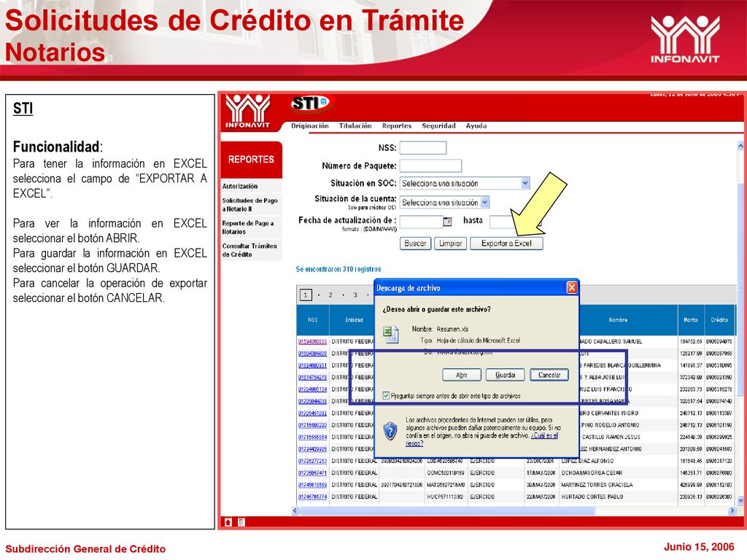Click the Fecha de actualización de start date field

click(x=422, y=222)
